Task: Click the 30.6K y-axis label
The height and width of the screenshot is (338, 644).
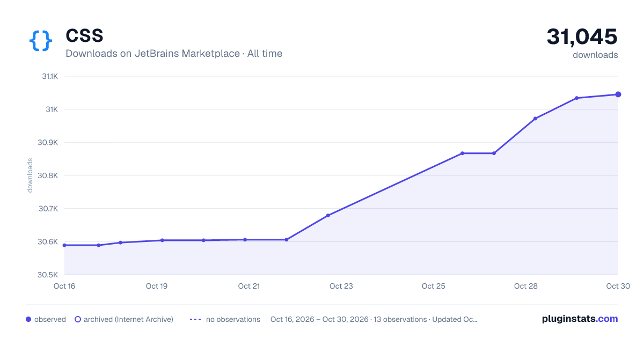Action: (x=48, y=242)
